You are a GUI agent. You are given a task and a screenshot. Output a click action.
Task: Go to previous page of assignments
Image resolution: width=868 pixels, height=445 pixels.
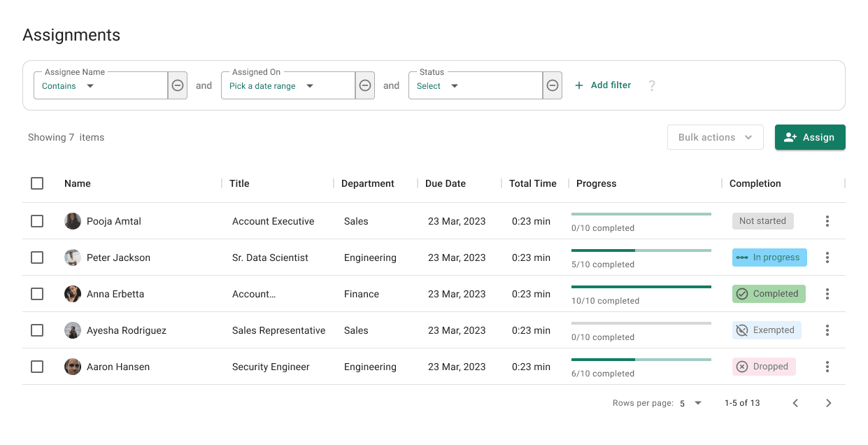(x=795, y=403)
